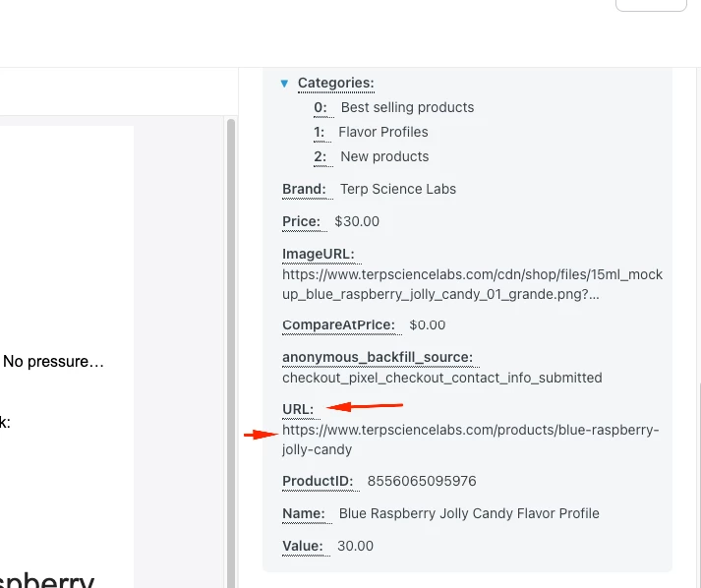Select category 1 Flavor Profiles

click(x=383, y=132)
